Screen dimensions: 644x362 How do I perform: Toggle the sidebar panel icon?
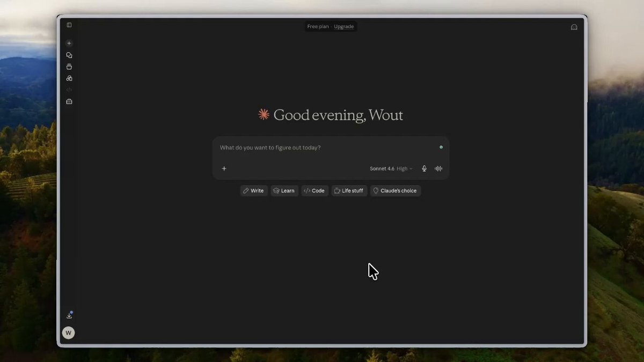tap(69, 25)
